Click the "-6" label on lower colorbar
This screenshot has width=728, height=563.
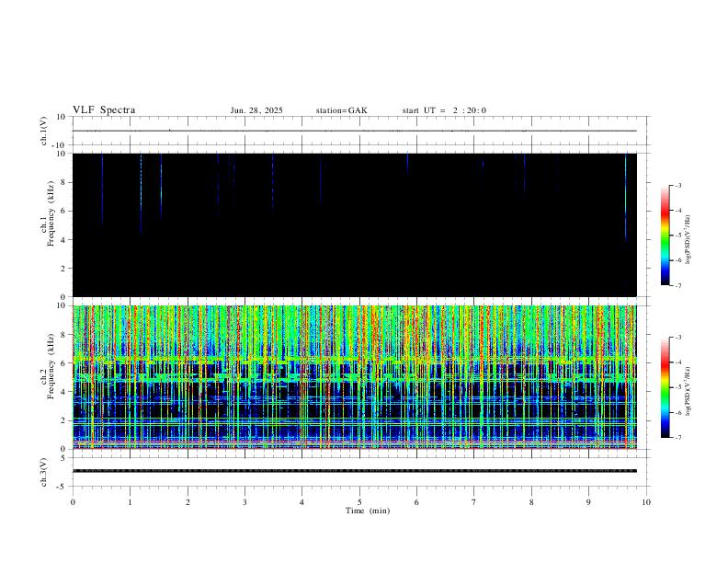tap(678, 412)
